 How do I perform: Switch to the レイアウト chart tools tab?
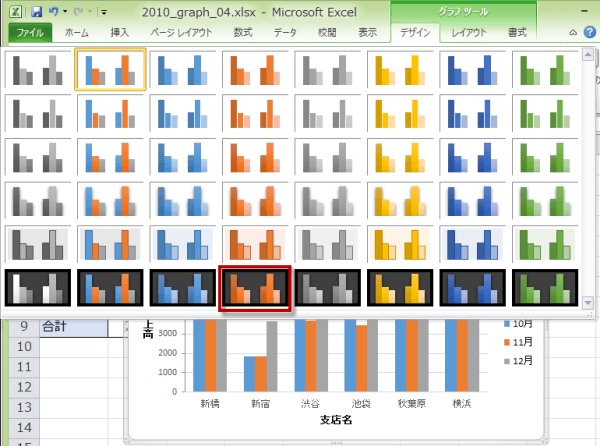coord(469,33)
